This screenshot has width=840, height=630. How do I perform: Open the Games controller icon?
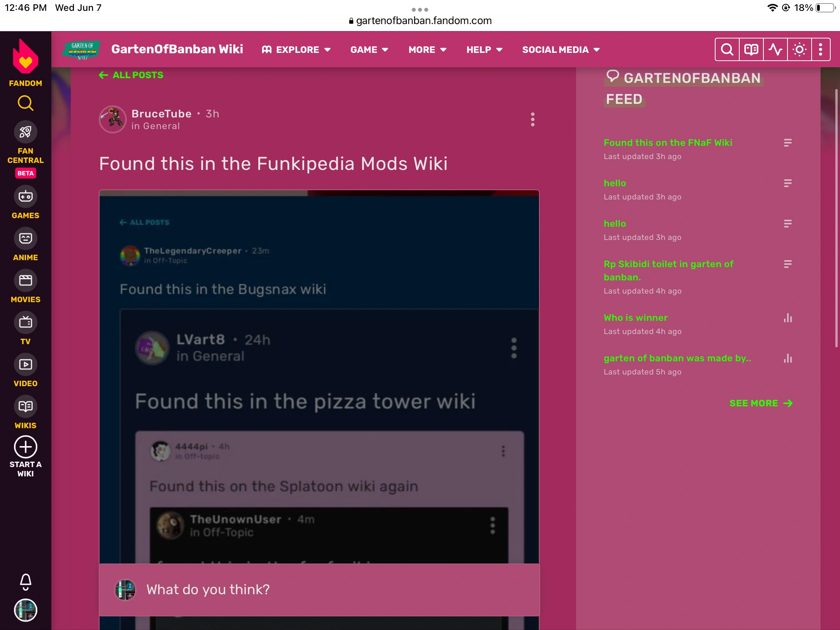tap(25, 196)
